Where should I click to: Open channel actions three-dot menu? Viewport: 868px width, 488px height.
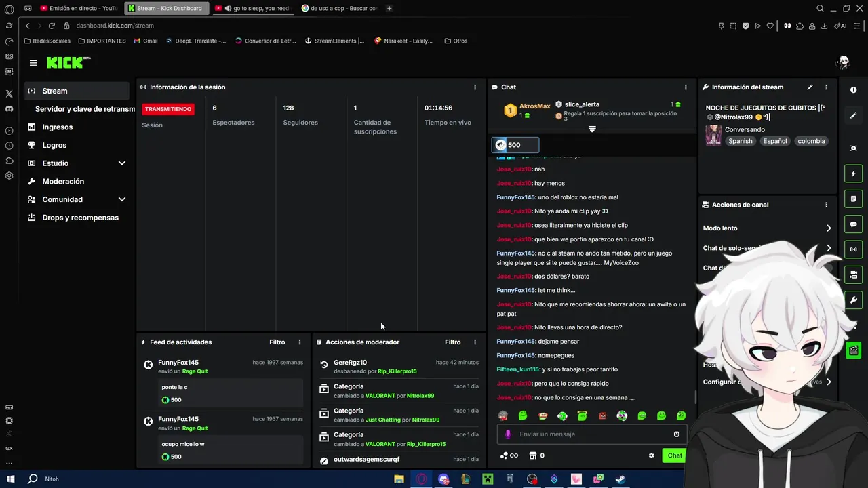pos(826,205)
